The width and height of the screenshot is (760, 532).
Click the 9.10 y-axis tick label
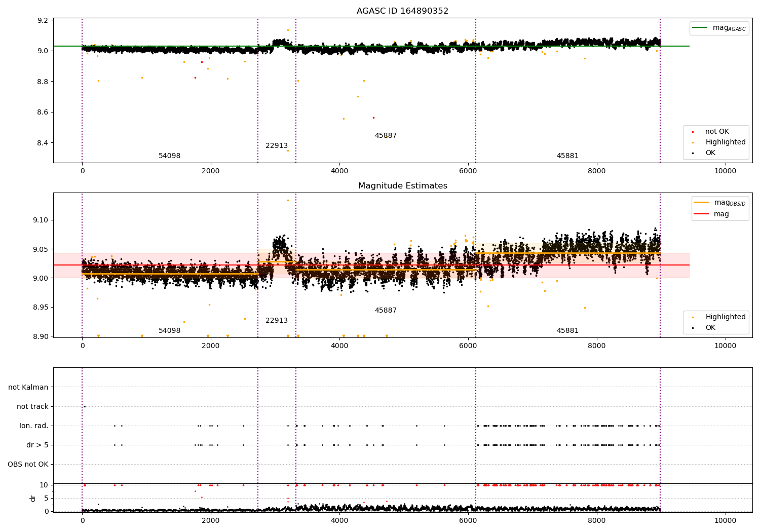pos(41,220)
